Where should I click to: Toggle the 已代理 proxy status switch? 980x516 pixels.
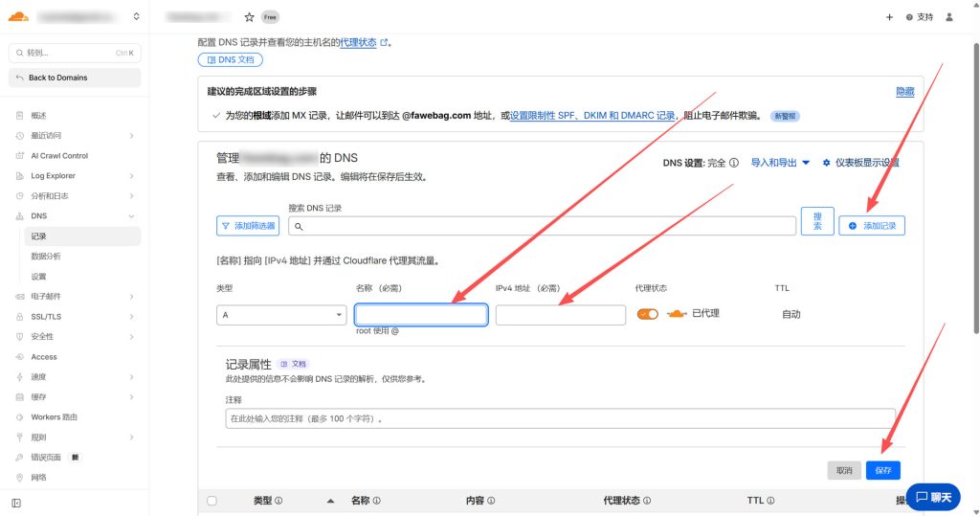[648, 314]
